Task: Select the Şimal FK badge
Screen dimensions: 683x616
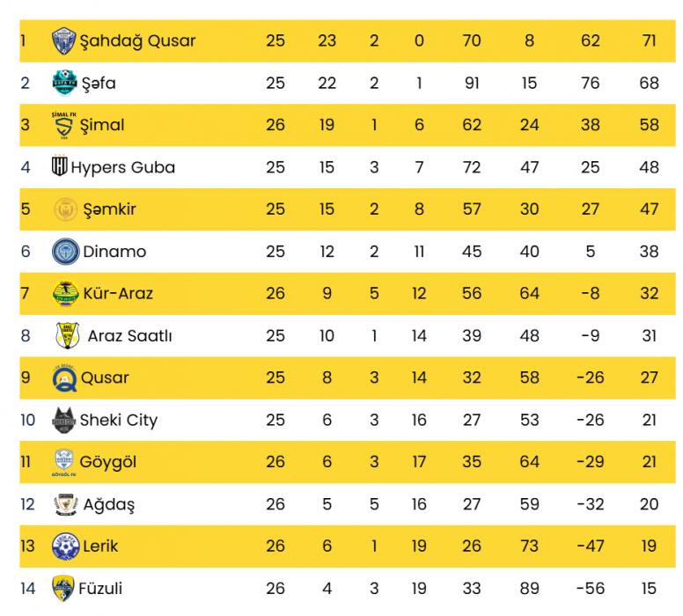Action: click(64, 126)
